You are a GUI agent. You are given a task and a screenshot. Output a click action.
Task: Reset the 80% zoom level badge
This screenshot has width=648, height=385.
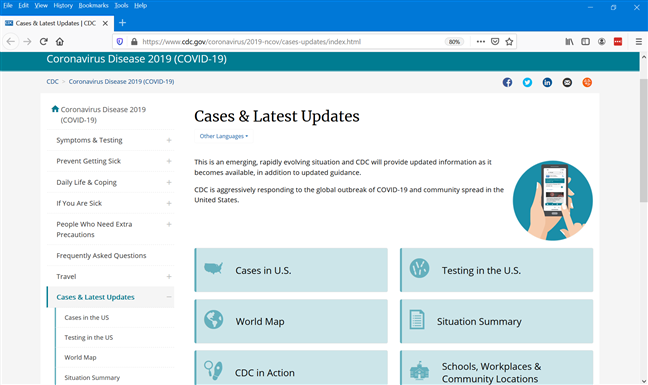coord(454,42)
